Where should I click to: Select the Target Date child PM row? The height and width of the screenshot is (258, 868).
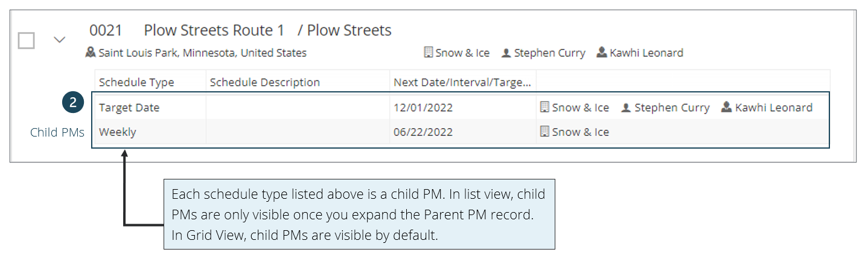pyautogui.click(x=129, y=108)
